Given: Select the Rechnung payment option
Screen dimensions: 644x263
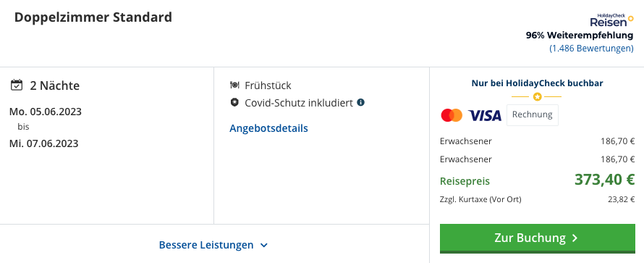Looking at the screenshot, I should point(533,114).
